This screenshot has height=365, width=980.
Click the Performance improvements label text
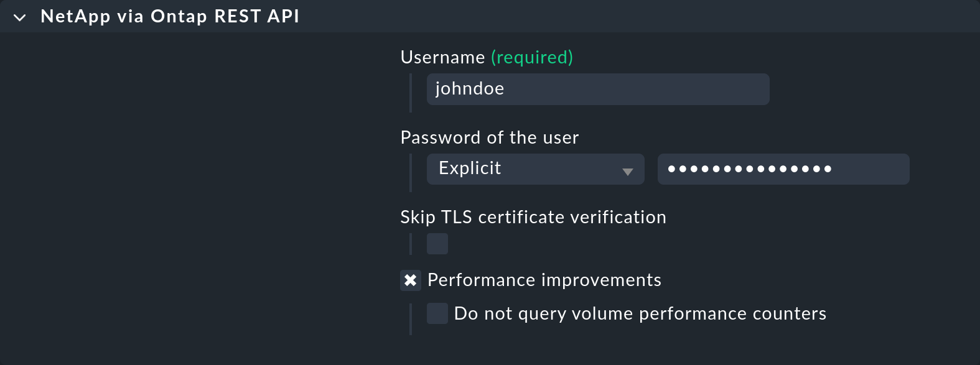pyautogui.click(x=544, y=280)
